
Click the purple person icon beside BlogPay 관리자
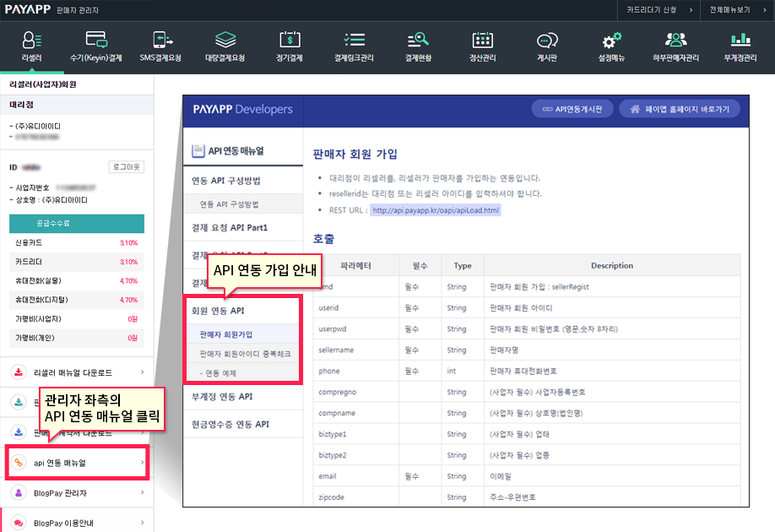pos(19,492)
